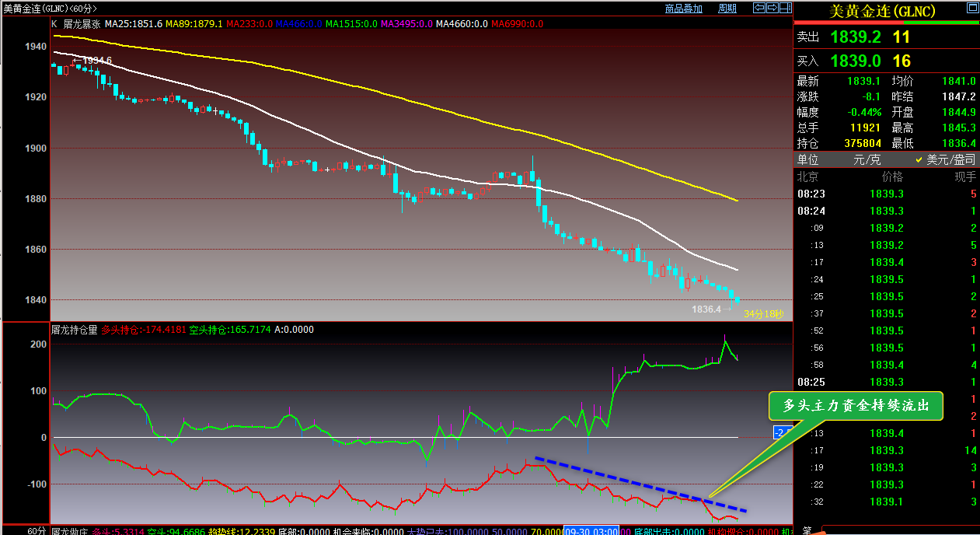Select the 元/克 unit option
980x535 pixels.
[868, 159]
